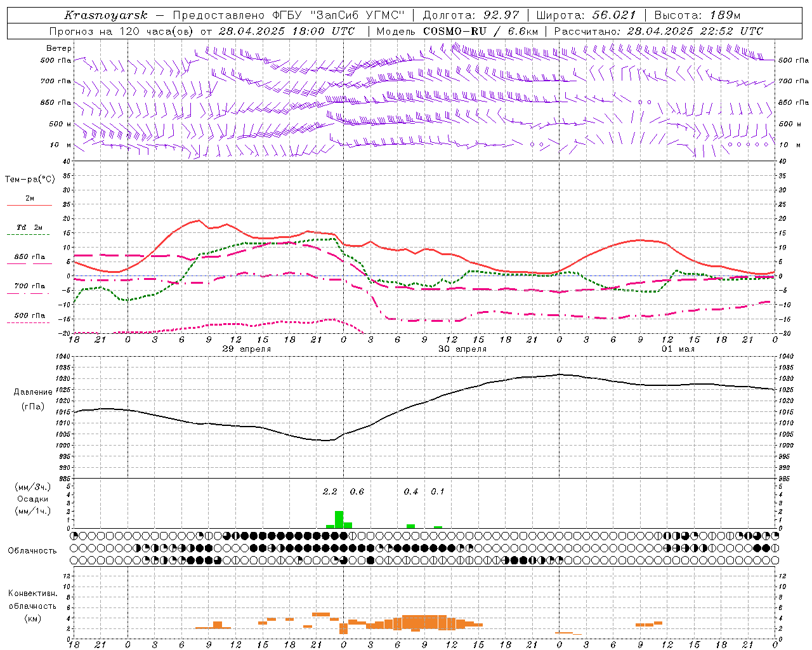Click the '0.1' precipitation amount value
Viewport: 812px width, 650px height.
pos(438,492)
